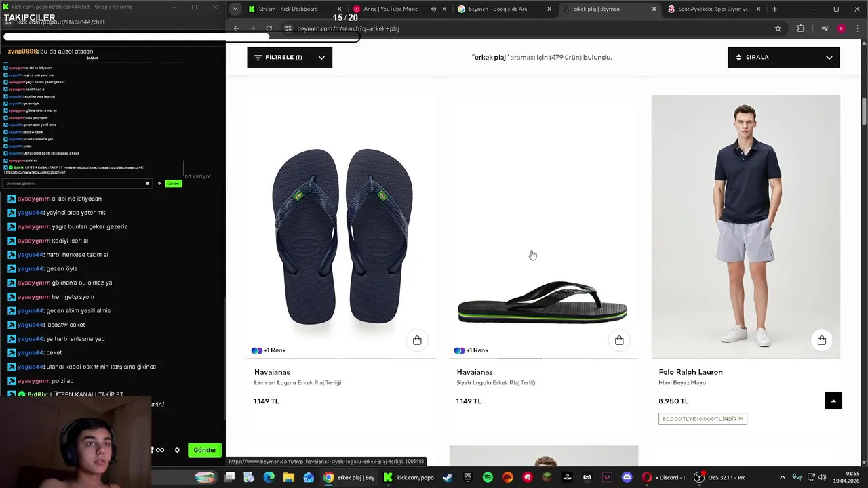Show hidden system tray icons

click(x=782, y=477)
